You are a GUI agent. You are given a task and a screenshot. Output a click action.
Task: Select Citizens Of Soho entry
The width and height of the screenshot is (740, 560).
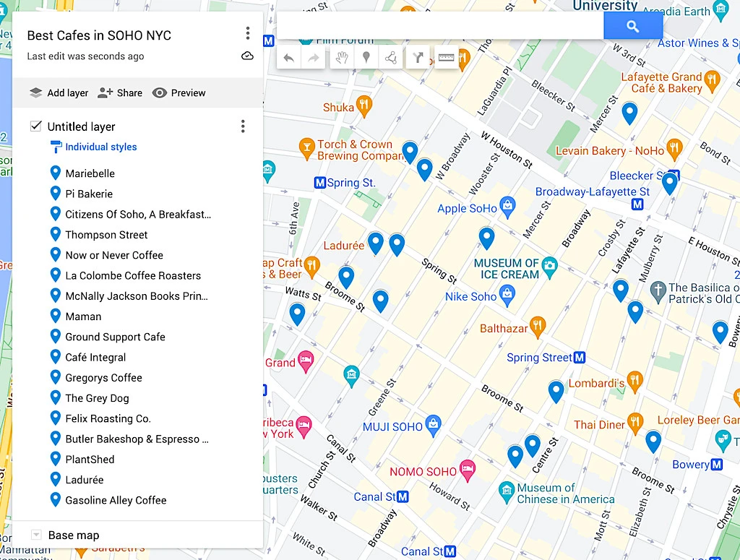(138, 214)
